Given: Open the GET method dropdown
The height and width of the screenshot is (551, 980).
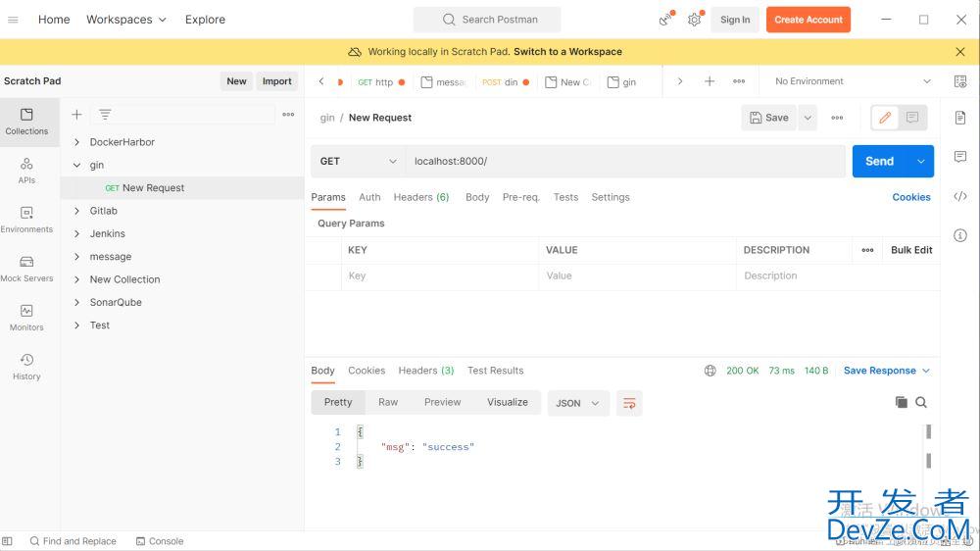Looking at the screenshot, I should click(358, 162).
